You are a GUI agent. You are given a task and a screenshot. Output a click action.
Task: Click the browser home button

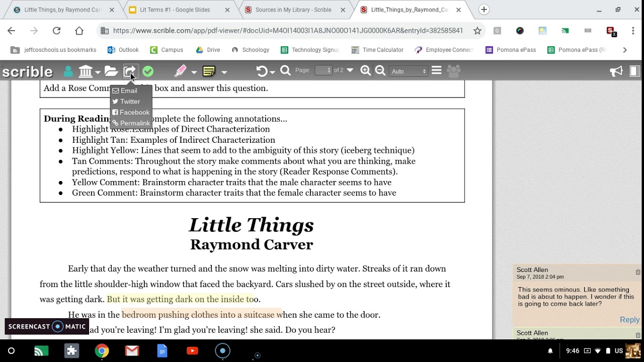(x=79, y=31)
